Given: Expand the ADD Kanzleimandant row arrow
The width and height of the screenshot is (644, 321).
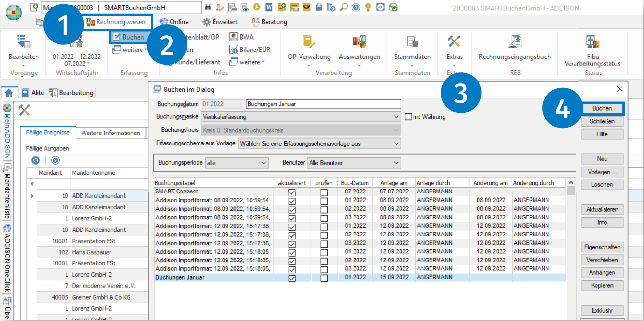Looking at the screenshot, I should point(32,196).
